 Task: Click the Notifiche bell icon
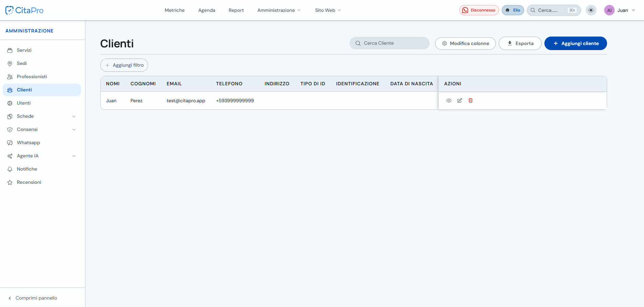click(x=10, y=169)
